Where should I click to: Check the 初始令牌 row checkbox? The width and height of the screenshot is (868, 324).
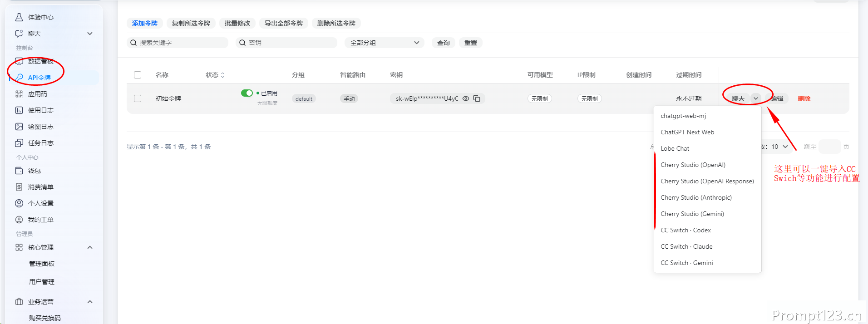point(138,98)
